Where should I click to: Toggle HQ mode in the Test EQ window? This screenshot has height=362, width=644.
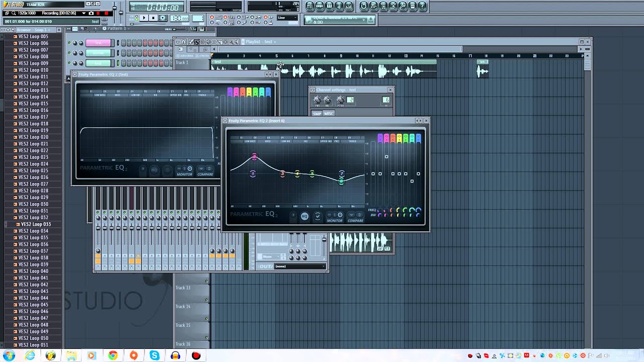[x=154, y=170]
